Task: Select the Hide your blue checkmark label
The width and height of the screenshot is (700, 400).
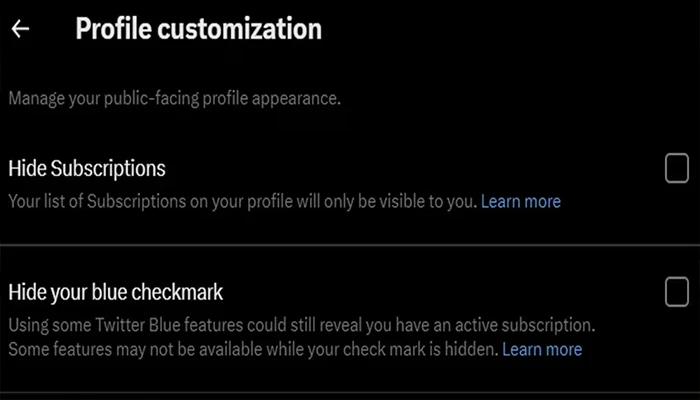Action: pyautogui.click(x=115, y=292)
